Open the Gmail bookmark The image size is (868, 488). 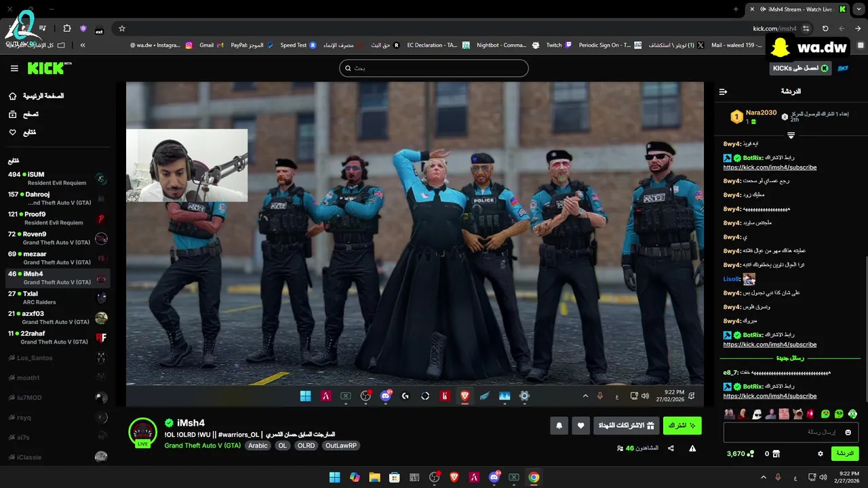(212, 45)
